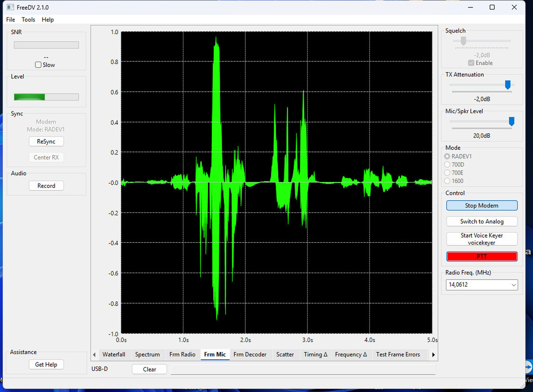Open the Frm Decoder tab
This screenshot has width=533, height=392.
click(250, 354)
